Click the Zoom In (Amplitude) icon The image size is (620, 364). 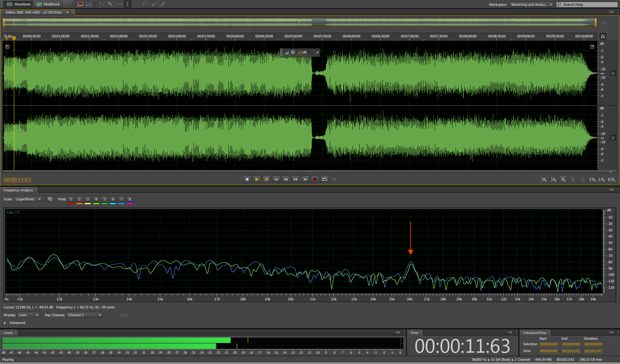(544, 179)
